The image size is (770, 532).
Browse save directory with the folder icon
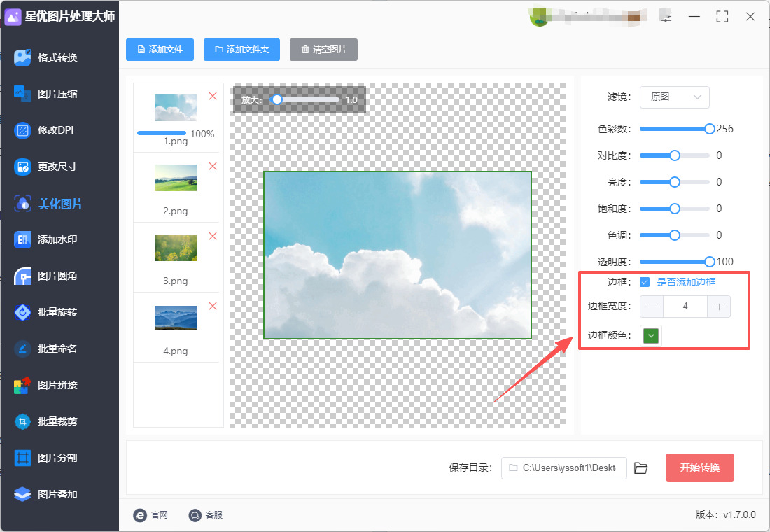coord(640,468)
